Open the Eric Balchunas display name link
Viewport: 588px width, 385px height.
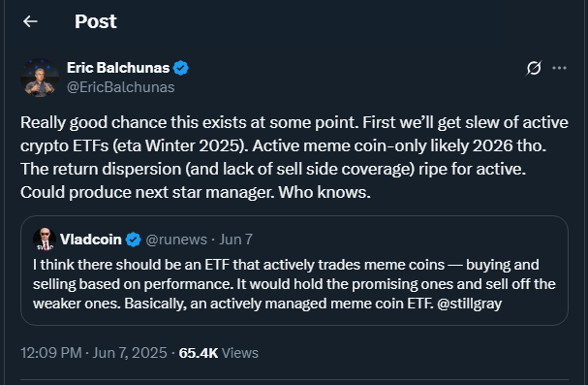point(118,68)
